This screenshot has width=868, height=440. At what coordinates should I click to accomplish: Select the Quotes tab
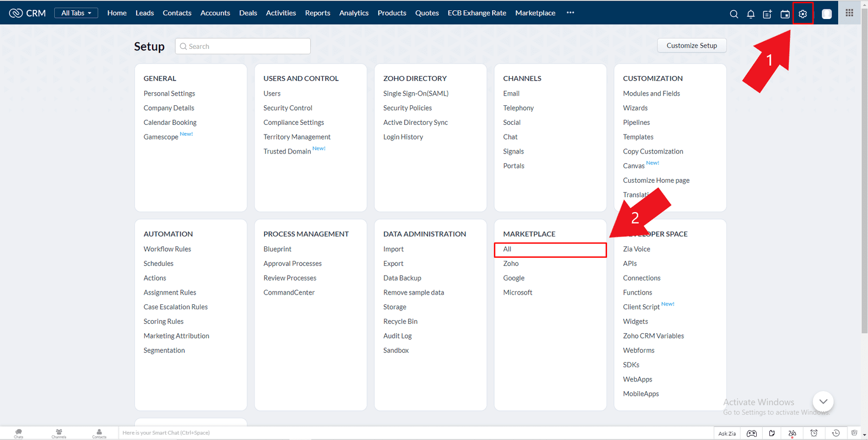tap(427, 13)
